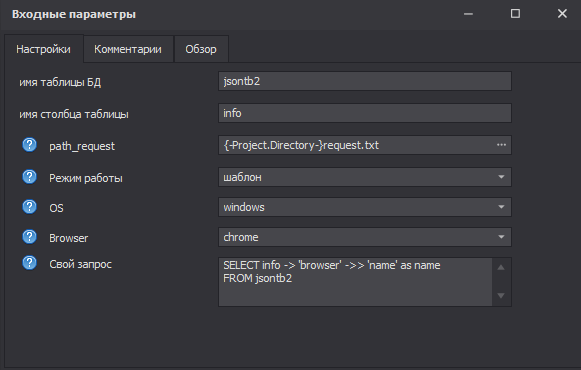This screenshot has width=581, height=370.
Task: Open help icon for path_request
Action: tap(29, 145)
